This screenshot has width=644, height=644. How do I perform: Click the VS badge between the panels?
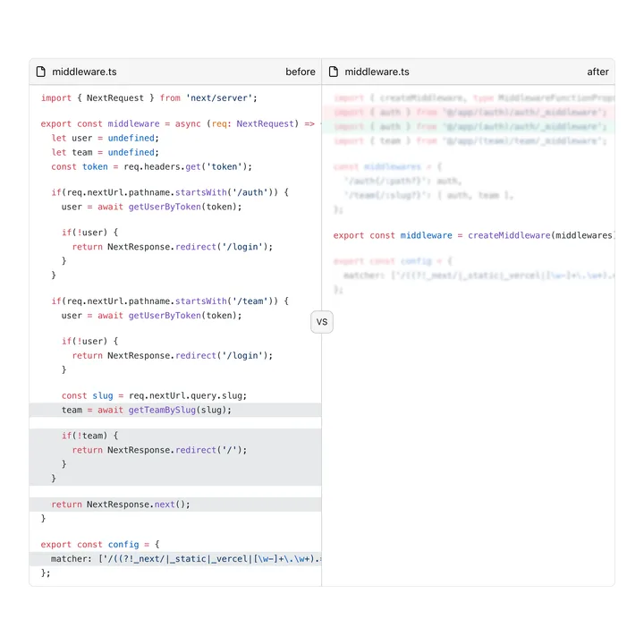click(322, 322)
